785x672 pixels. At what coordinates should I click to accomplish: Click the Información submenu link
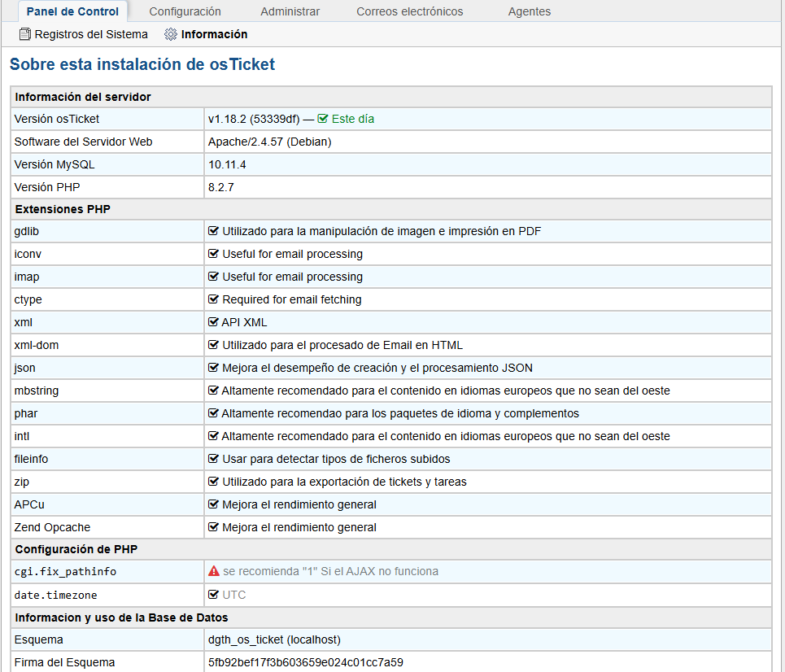point(214,35)
